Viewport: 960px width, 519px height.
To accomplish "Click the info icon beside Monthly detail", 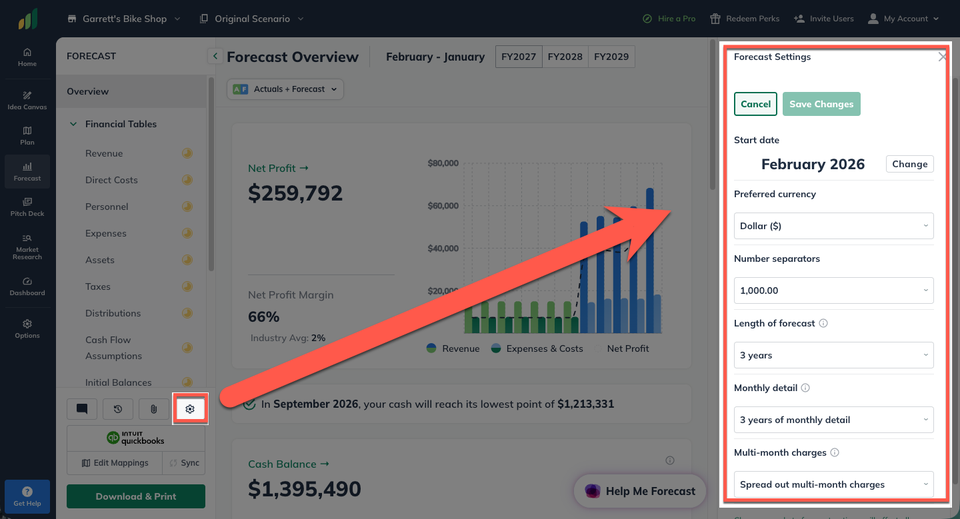I will tap(806, 387).
